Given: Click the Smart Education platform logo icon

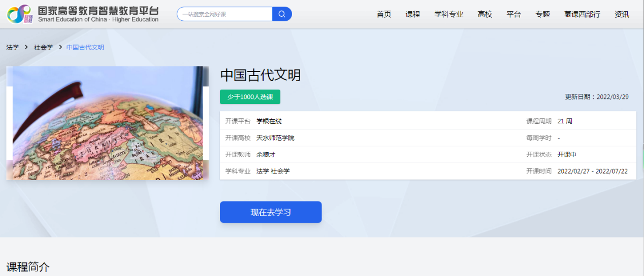Looking at the screenshot, I should (19, 14).
